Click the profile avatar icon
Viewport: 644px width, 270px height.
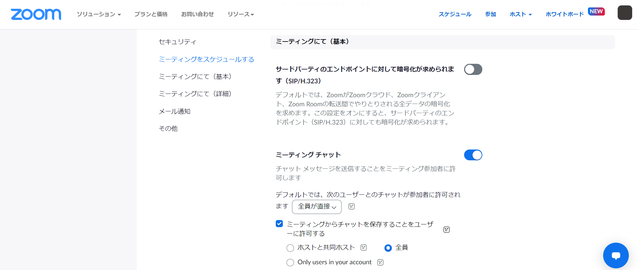tap(624, 13)
